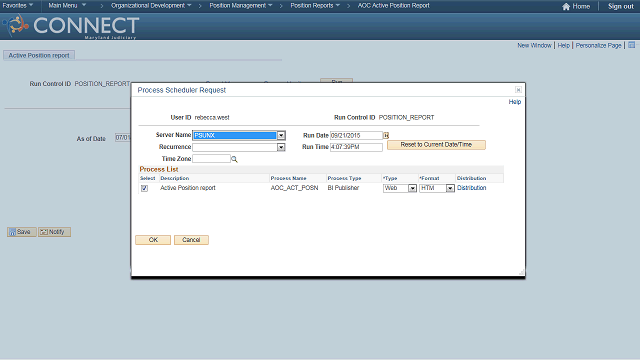Open the New Window link
Screen dimensions: 640x360
534,45
